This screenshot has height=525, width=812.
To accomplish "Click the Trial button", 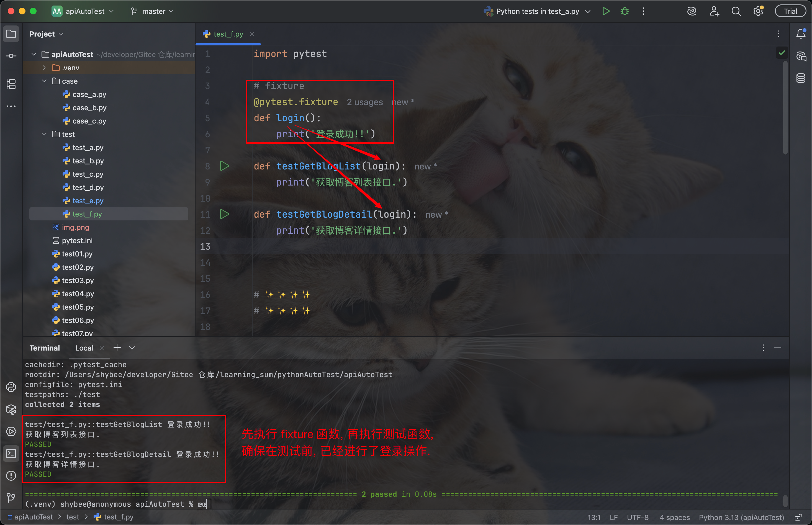I will point(790,11).
